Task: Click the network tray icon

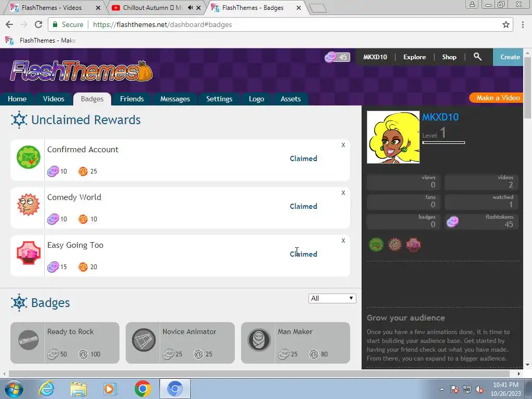Action: pos(467,390)
